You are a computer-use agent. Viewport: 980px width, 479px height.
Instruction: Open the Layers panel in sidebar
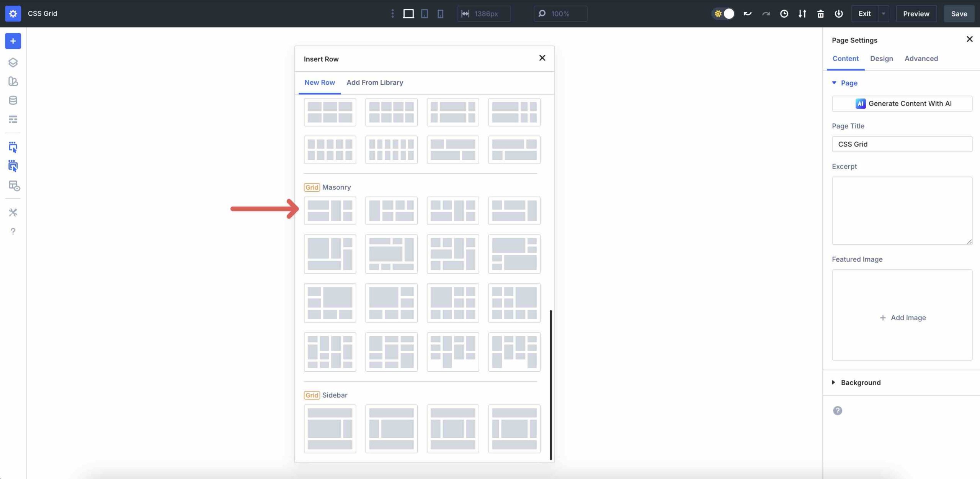pyautogui.click(x=13, y=62)
